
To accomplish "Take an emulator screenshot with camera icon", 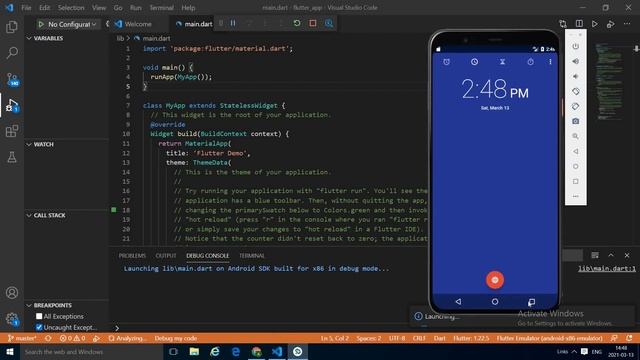I will click(x=576, y=121).
